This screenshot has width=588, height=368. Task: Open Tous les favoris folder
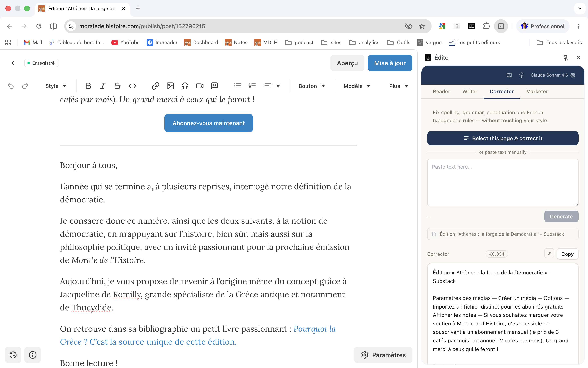click(559, 42)
